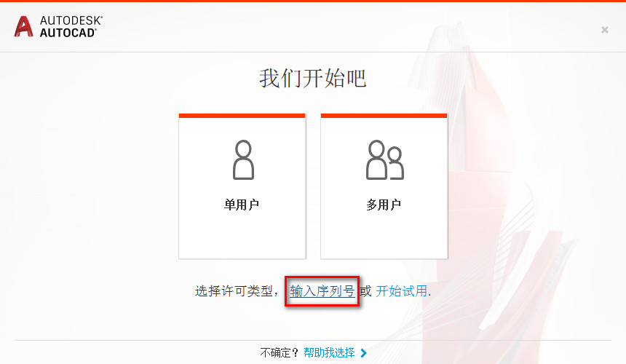Click the two-person multi-user icon
This screenshot has height=364, width=626.
point(385,159)
